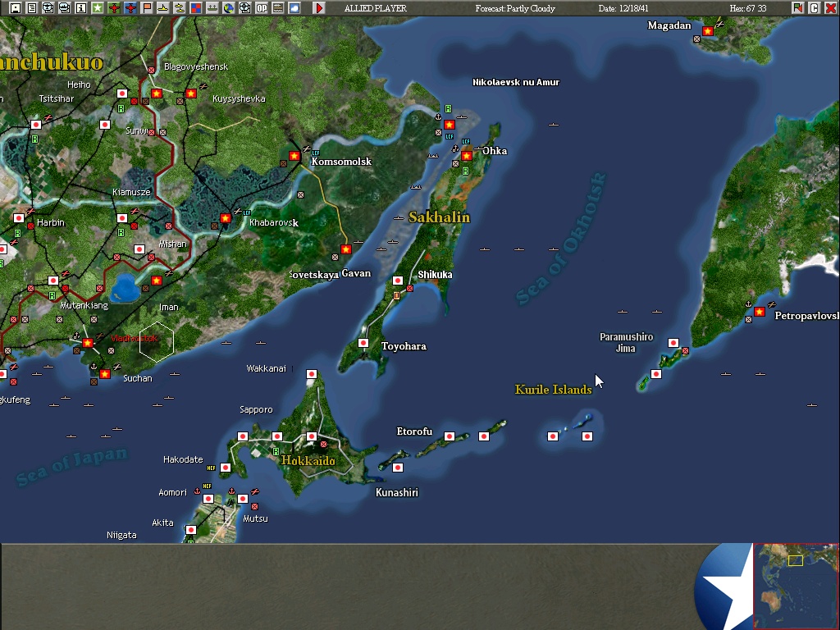Select the red plane on green background icon
This screenshot has width=840, height=630.
[x=113, y=8]
